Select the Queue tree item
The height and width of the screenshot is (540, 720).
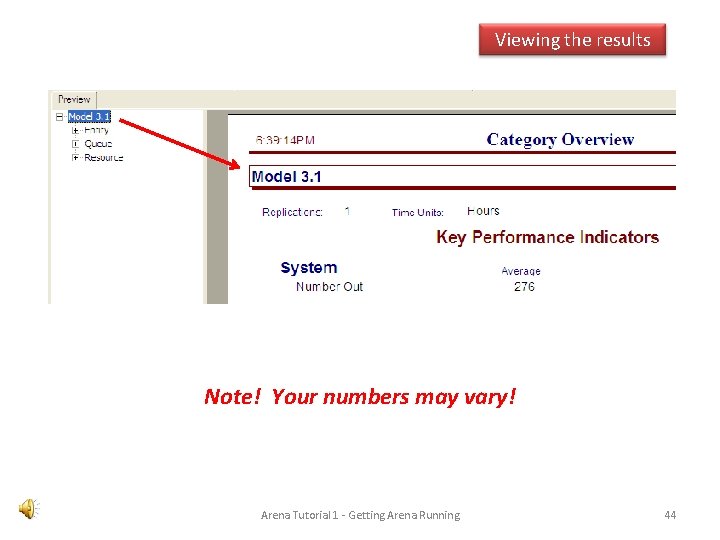(98, 144)
